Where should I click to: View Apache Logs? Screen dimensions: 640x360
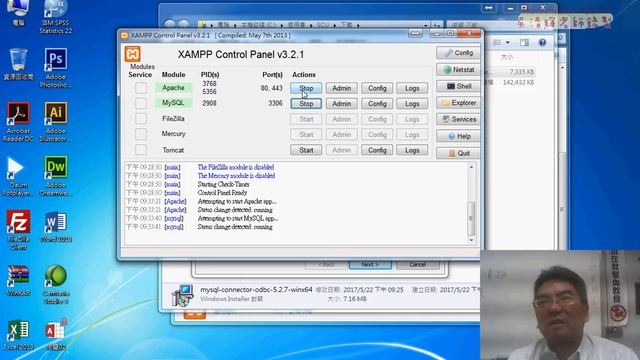click(x=412, y=88)
